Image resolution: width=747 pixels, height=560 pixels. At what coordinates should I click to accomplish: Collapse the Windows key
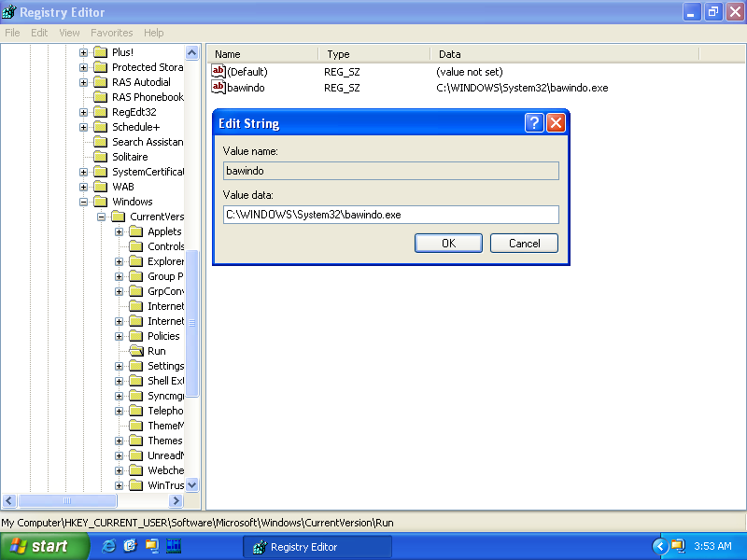(x=83, y=202)
